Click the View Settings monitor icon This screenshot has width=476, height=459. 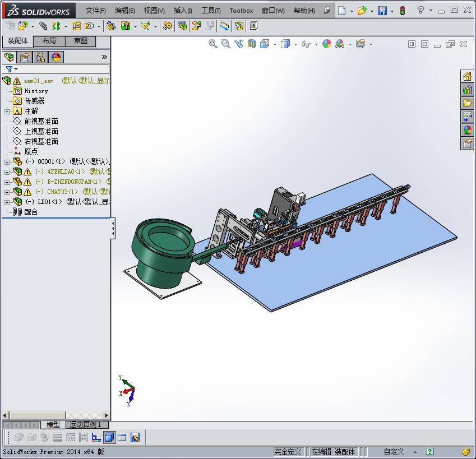[x=361, y=44]
